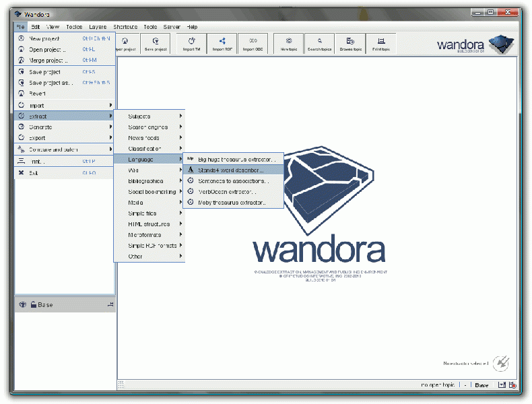Click the New topic toolbar icon
The image size is (532, 404).
click(289, 43)
